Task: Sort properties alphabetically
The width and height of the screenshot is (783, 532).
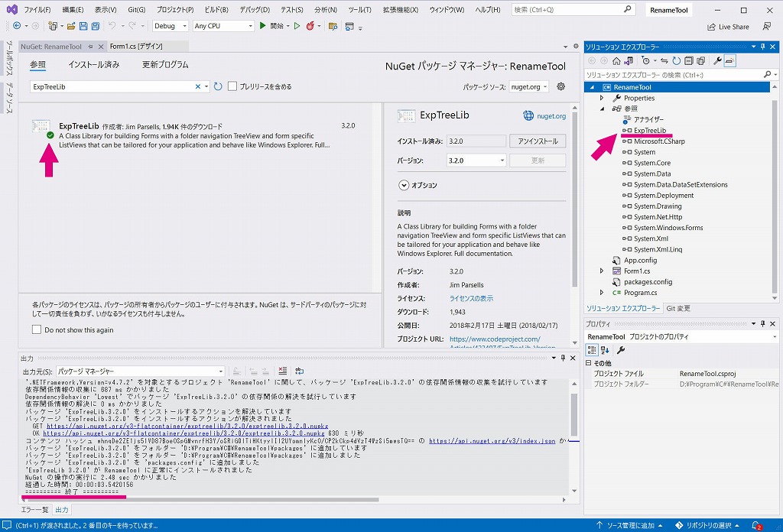Action: 605,350
